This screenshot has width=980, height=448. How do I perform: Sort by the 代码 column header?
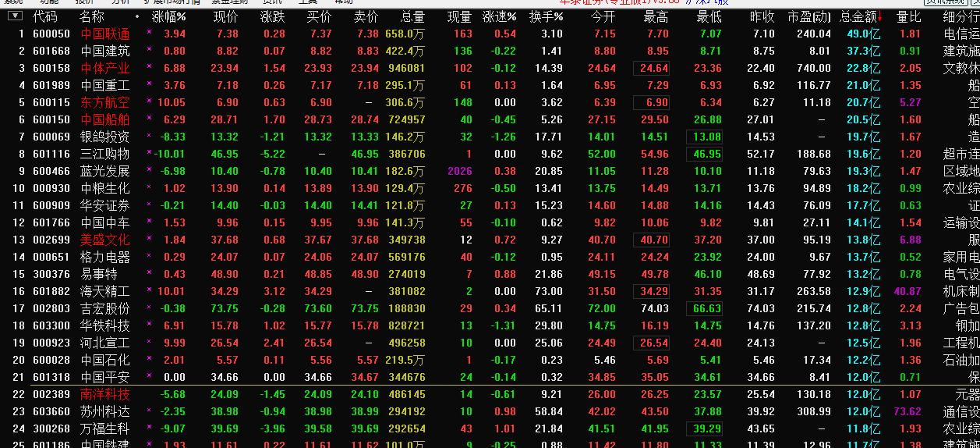pyautogui.click(x=45, y=16)
